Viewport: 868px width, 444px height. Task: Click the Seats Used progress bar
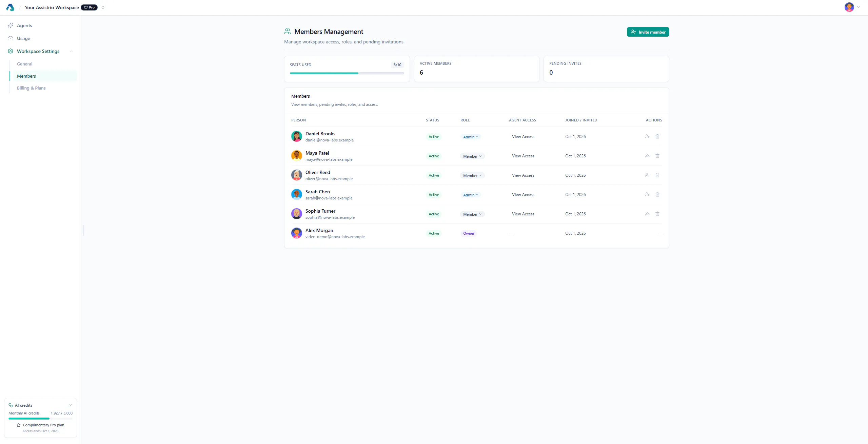(347, 73)
